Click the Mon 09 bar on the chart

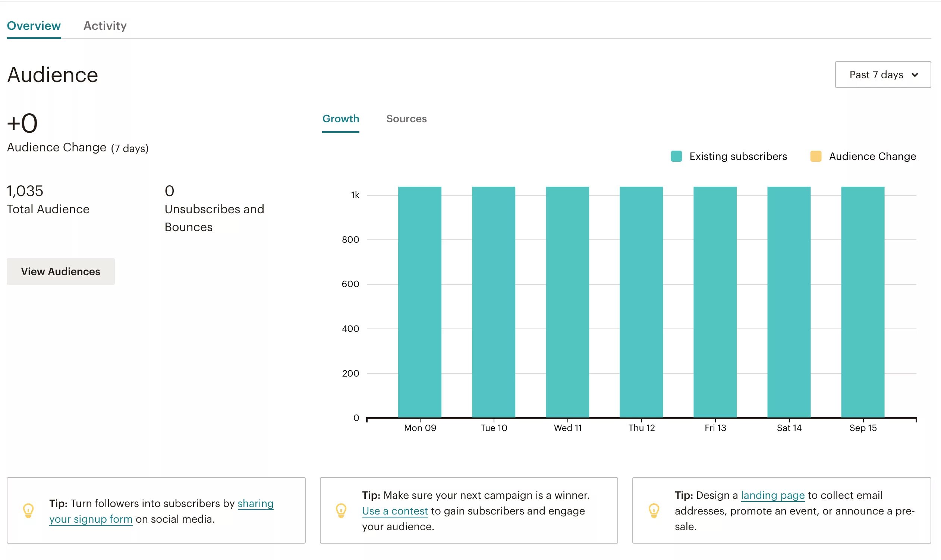click(x=419, y=302)
